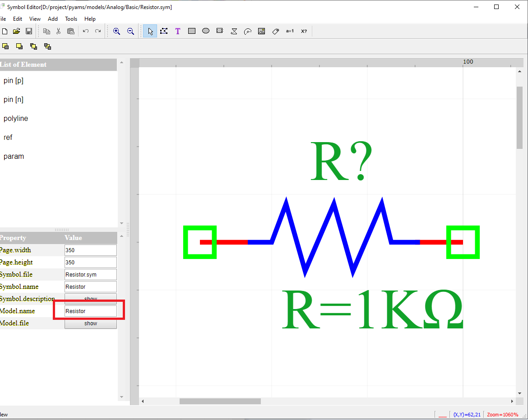The width and height of the screenshot is (528, 420).
Task: Insert an image with picture tool
Action: pos(262,31)
